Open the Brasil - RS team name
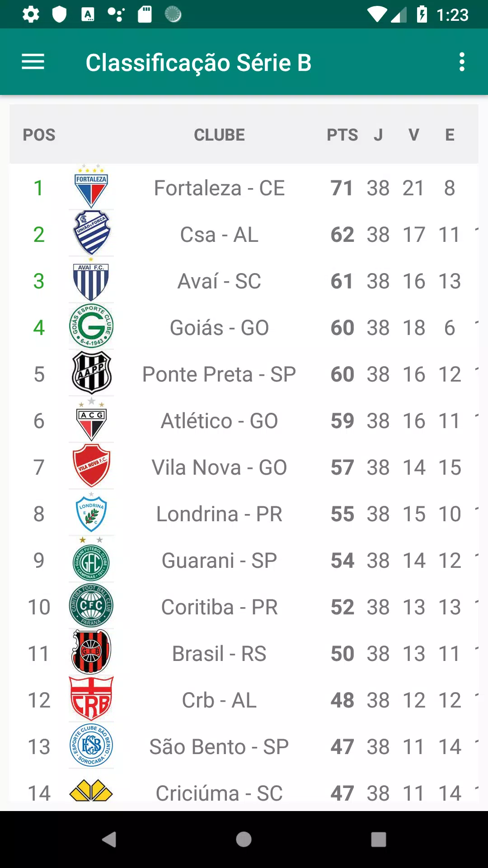Image resolution: width=488 pixels, height=868 pixels. point(219,654)
